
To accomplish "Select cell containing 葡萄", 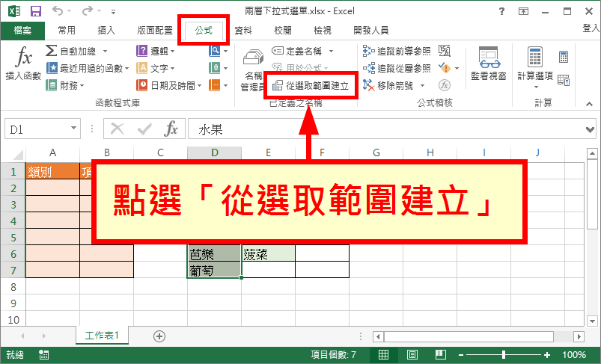I will click(x=214, y=271).
